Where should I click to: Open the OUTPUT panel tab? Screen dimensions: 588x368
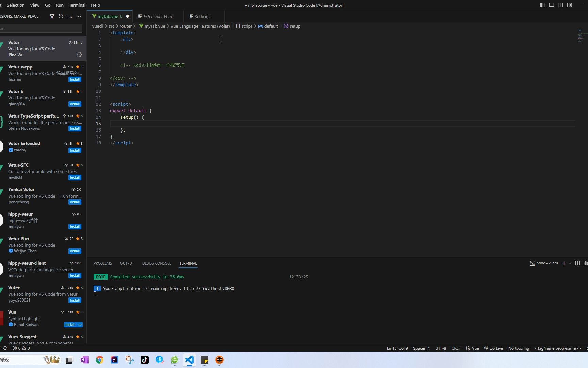click(127, 263)
